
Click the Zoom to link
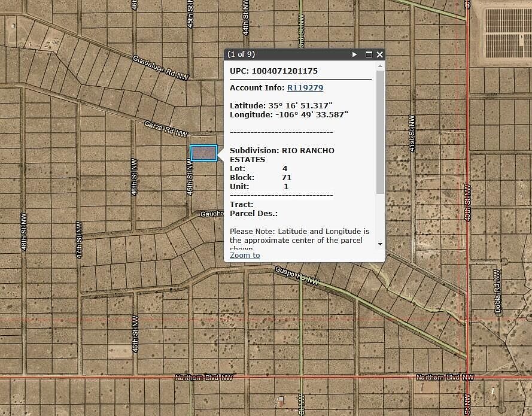[x=245, y=256]
